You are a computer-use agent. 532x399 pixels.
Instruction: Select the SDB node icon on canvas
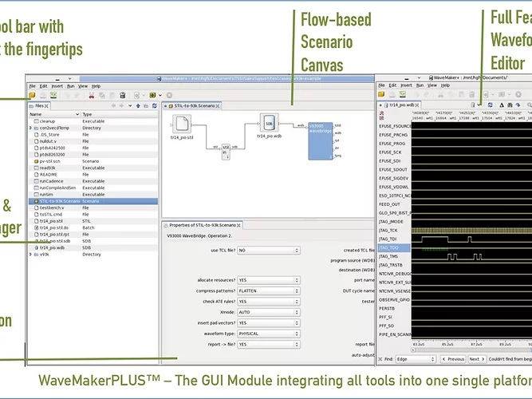[x=269, y=124]
